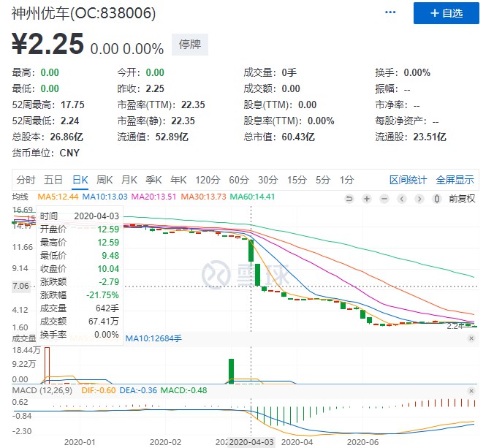Screen dimensions: 494x448
Task: Click the MA10:13.03 indicator label
Action: [104, 197]
